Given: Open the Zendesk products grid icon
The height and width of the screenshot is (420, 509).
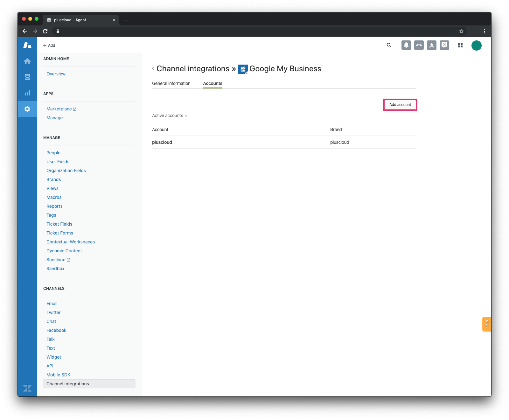Looking at the screenshot, I should [x=460, y=45].
